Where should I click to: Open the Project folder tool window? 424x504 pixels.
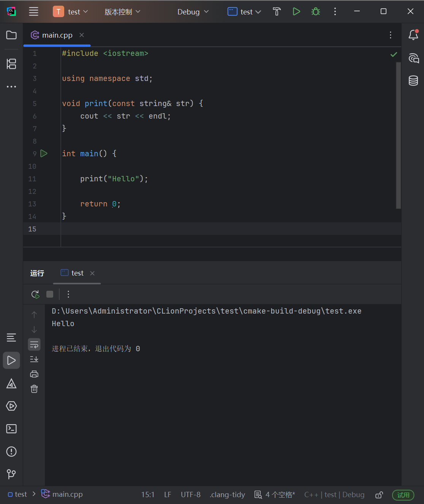tap(11, 35)
